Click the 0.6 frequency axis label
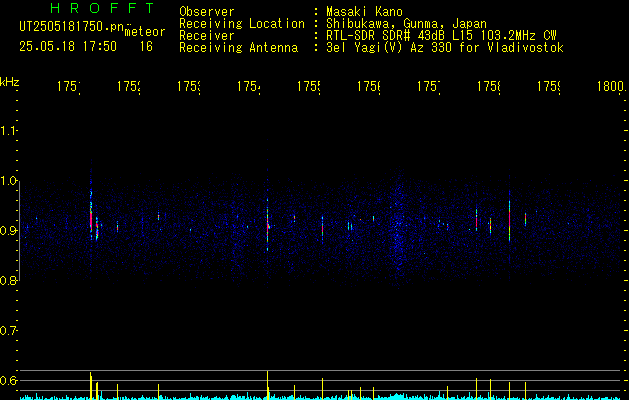 pos(8,380)
